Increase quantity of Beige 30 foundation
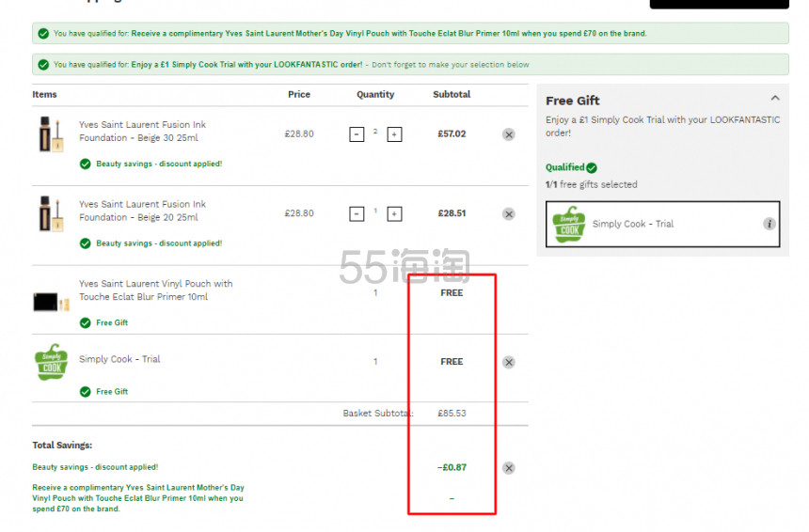Screen dimensions: 809x532 [394, 134]
